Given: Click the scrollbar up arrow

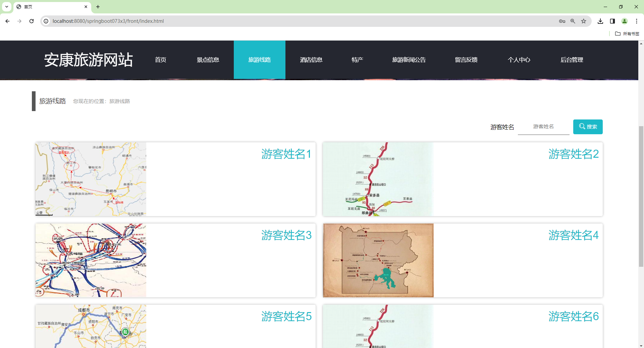Looking at the screenshot, I should (641, 44).
